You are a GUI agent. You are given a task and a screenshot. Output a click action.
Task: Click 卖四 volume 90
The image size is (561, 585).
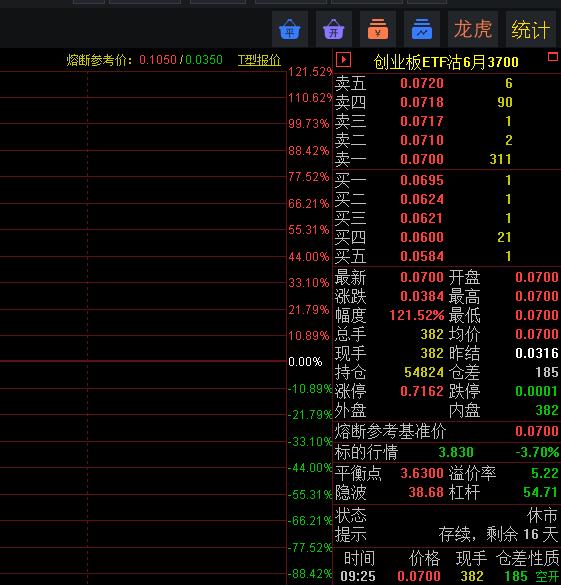505,102
